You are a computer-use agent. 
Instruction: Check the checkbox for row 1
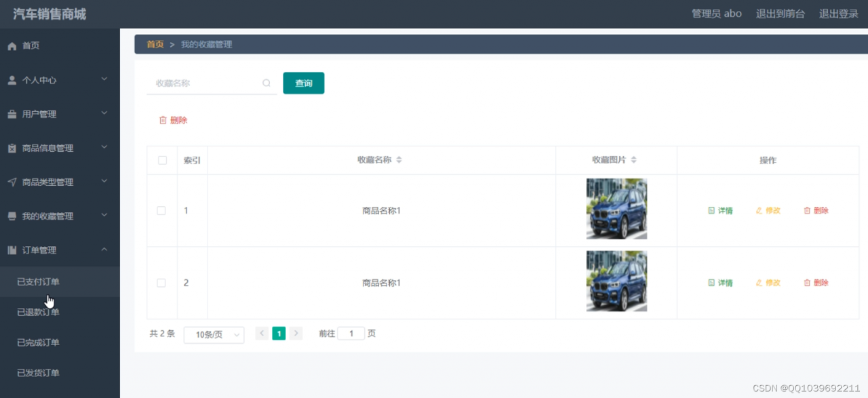pyautogui.click(x=161, y=210)
